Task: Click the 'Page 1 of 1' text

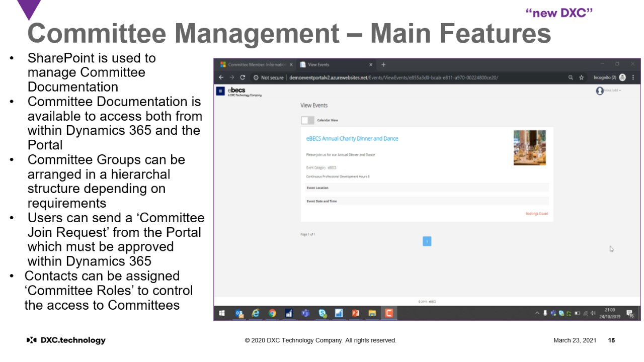Action: click(308, 234)
